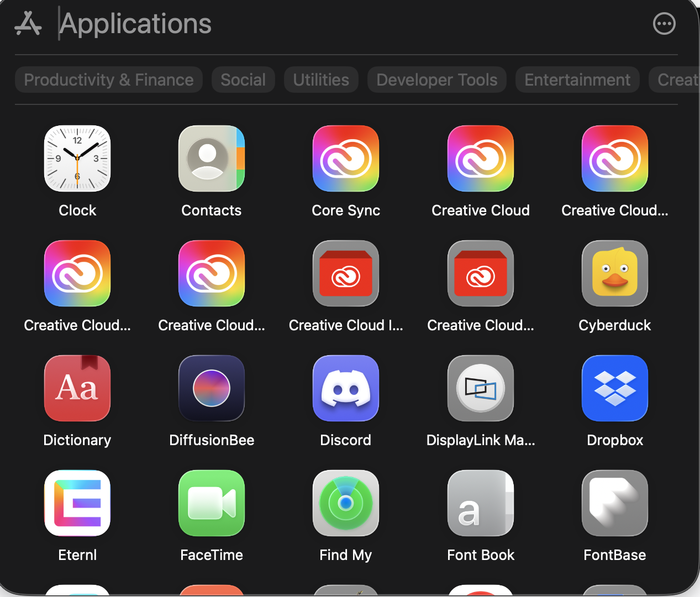Show only Utilities apps

tap(321, 80)
